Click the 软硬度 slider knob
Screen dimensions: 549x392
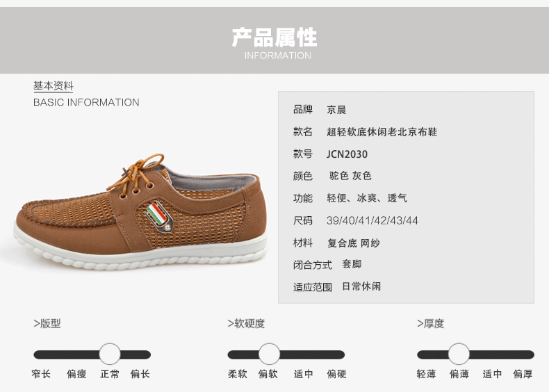click(269, 354)
